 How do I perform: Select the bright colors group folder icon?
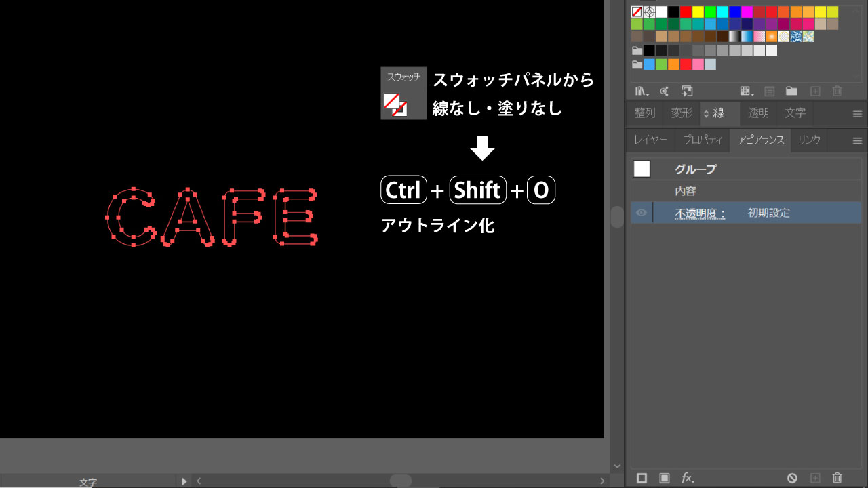tap(637, 64)
